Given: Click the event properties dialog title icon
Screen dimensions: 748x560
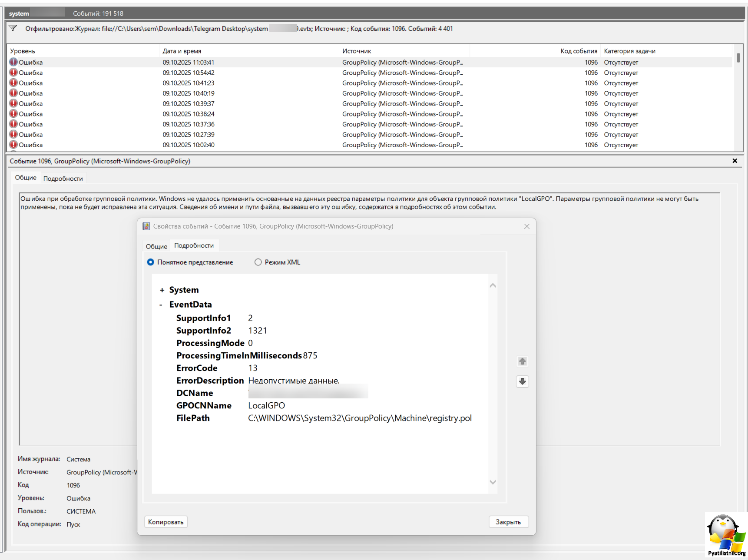Looking at the screenshot, I should coord(146,226).
